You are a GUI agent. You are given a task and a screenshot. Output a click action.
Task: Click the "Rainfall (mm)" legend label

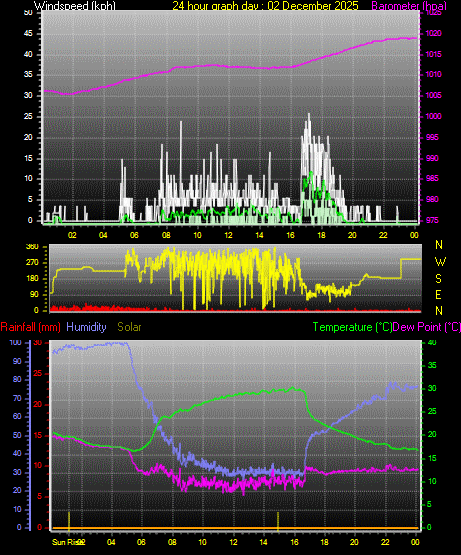[x=30, y=327]
